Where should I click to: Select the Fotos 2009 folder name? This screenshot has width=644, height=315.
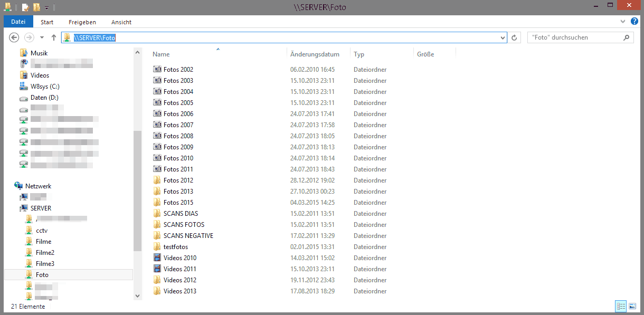coord(178,147)
